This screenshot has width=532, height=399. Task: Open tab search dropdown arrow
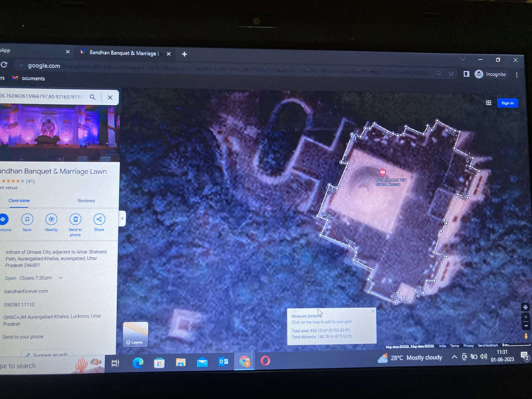(x=462, y=59)
